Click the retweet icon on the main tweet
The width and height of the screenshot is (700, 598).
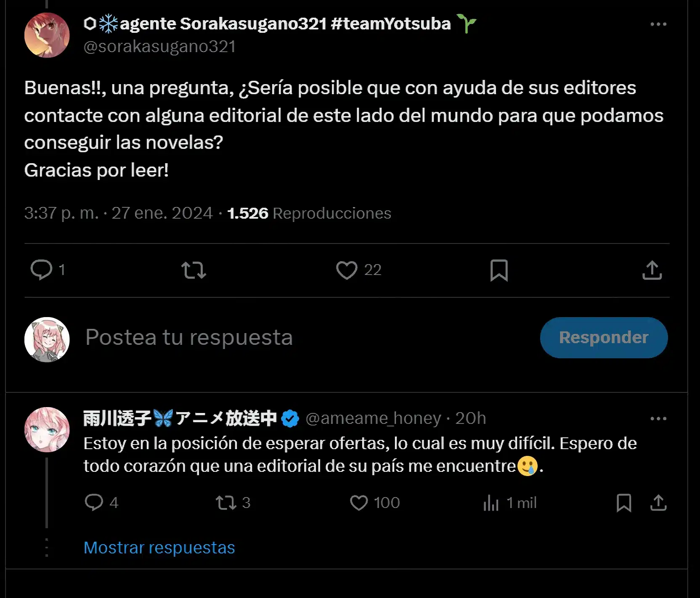194,270
